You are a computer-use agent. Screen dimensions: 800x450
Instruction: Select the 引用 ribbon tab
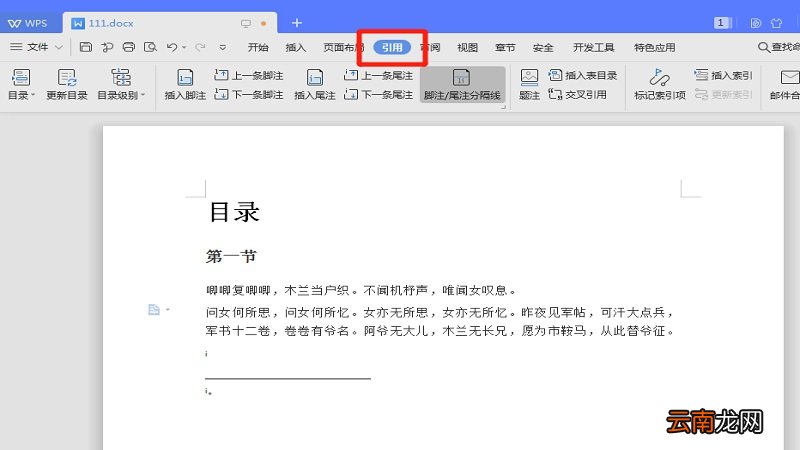pyautogui.click(x=392, y=47)
